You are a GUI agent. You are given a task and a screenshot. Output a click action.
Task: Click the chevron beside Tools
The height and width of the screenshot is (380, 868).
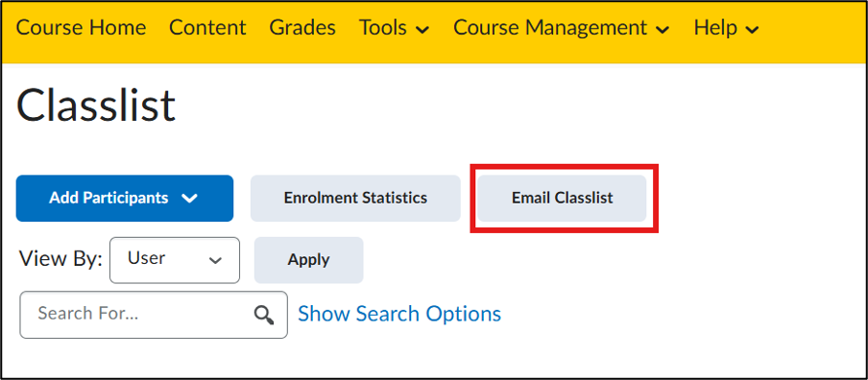pyautogui.click(x=422, y=30)
